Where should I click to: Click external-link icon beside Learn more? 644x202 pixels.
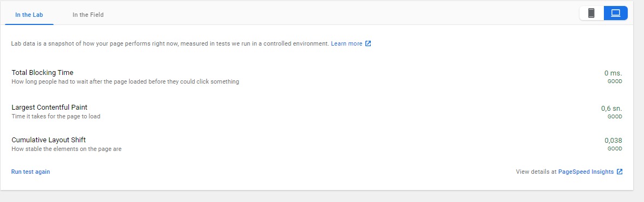(x=369, y=43)
